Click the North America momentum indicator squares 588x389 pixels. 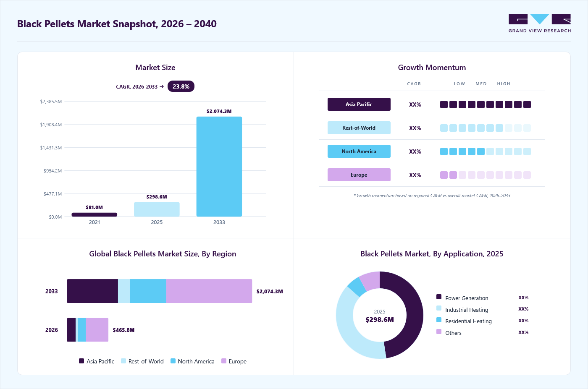point(486,151)
